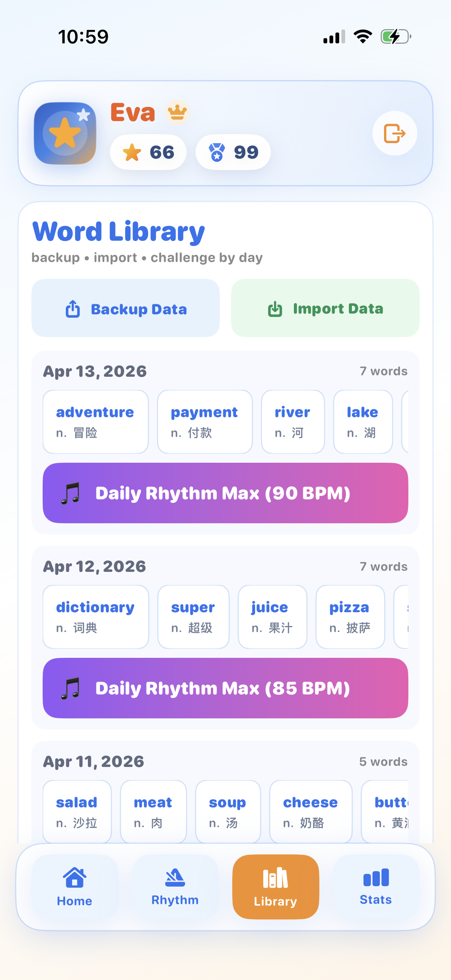Tap the 66 stars counter
Viewport: 451px width, 980px height.
click(x=148, y=152)
